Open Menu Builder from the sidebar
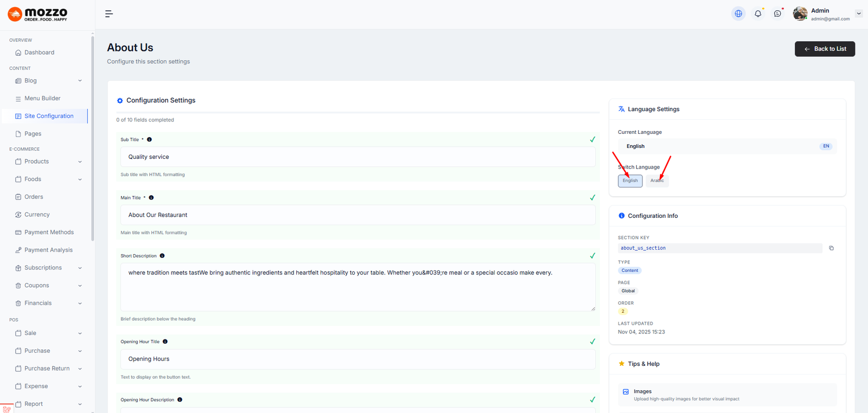Image resolution: width=868 pixels, height=413 pixels. [42, 99]
